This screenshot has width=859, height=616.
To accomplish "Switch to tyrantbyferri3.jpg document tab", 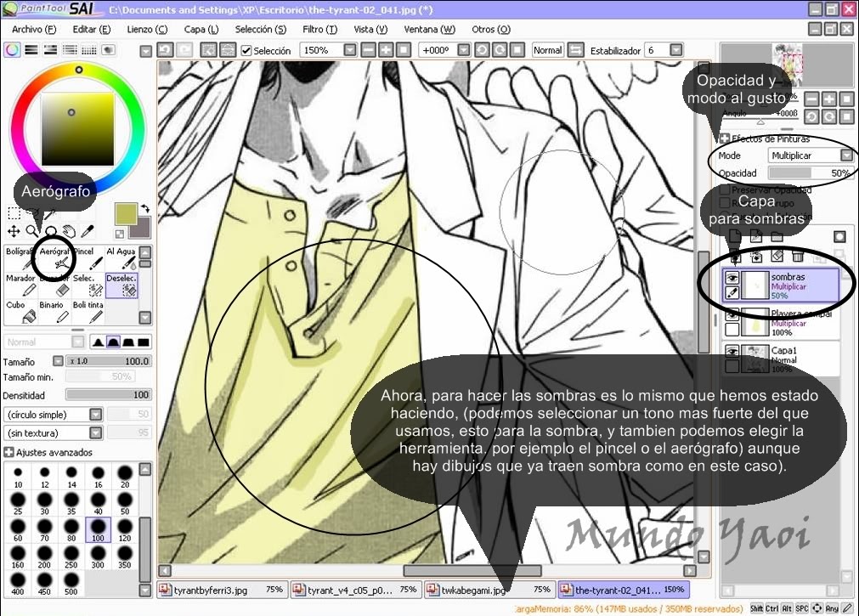I will click(221, 590).
